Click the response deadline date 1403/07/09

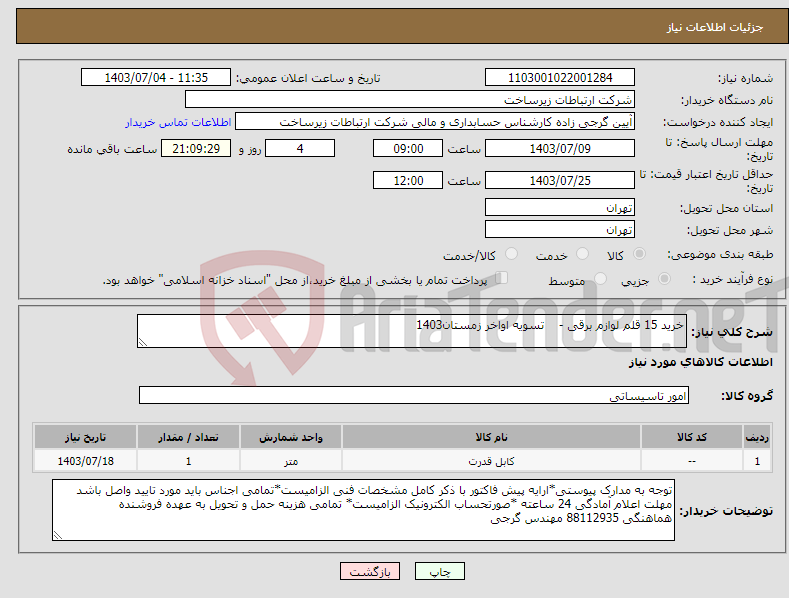click(x=560, y=148)
